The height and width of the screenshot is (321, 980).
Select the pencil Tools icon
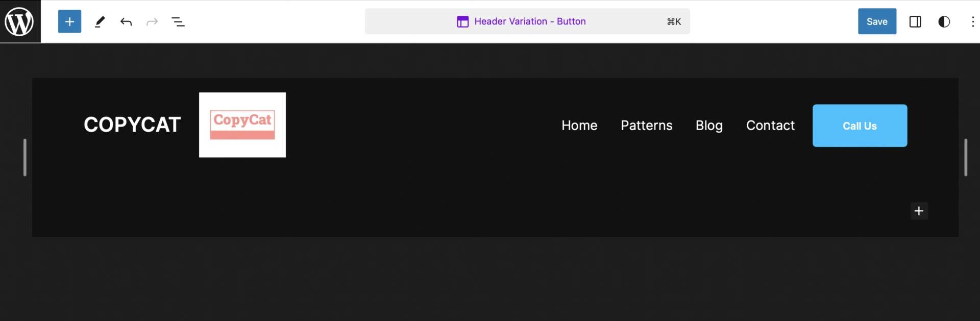100,21
